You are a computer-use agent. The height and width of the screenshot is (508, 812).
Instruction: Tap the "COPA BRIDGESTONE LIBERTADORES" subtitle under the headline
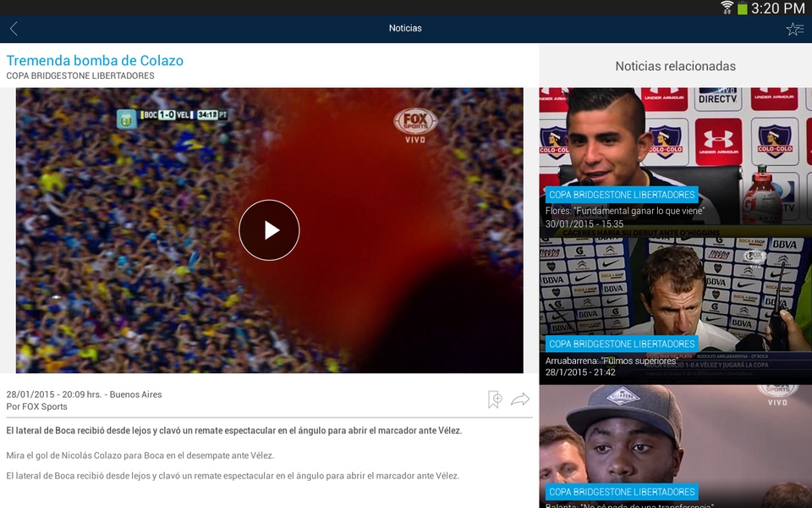(80, 75)
